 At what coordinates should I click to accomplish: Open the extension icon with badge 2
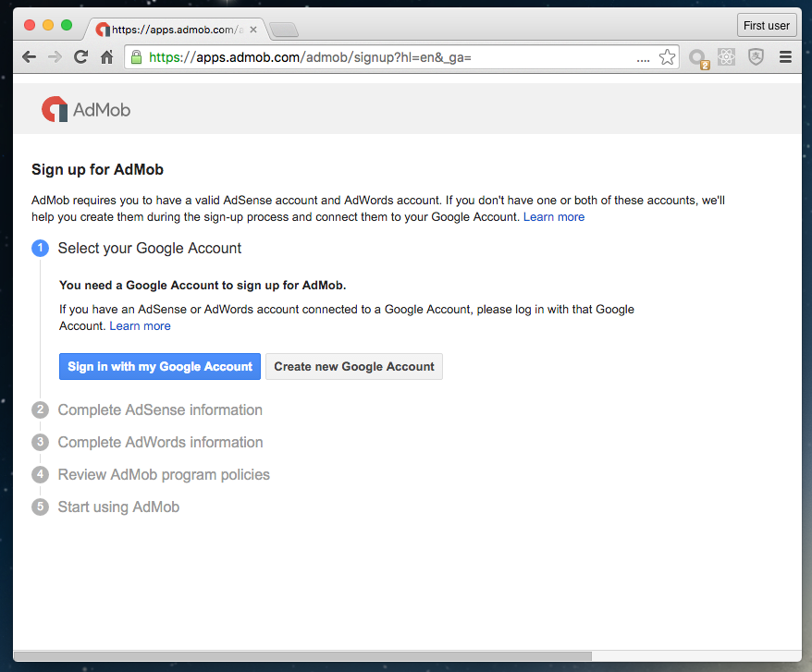(698, 58)
